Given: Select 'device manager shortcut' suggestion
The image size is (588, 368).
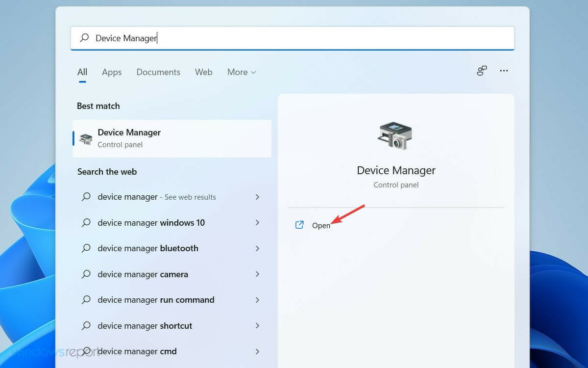Looking at the screenshot, I should tap(172, 326).
